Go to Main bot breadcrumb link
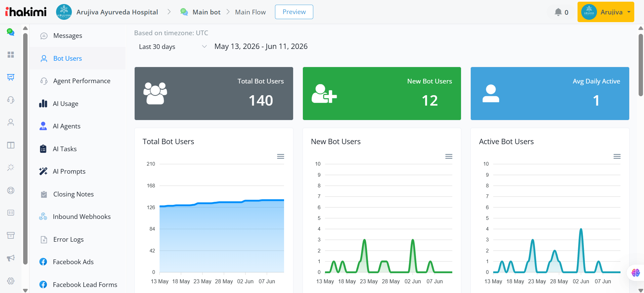 [206, 12]
